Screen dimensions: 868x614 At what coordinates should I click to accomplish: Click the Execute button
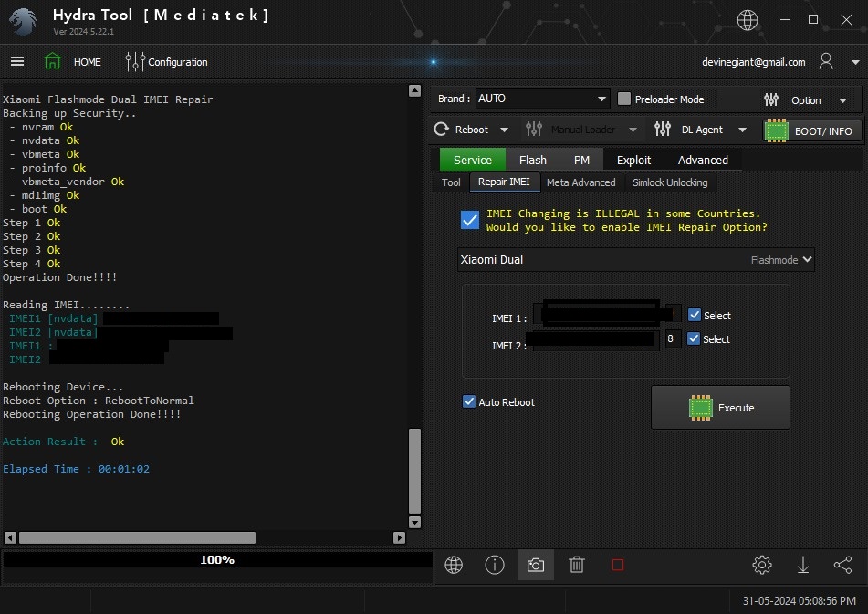[x=720, y=408]
